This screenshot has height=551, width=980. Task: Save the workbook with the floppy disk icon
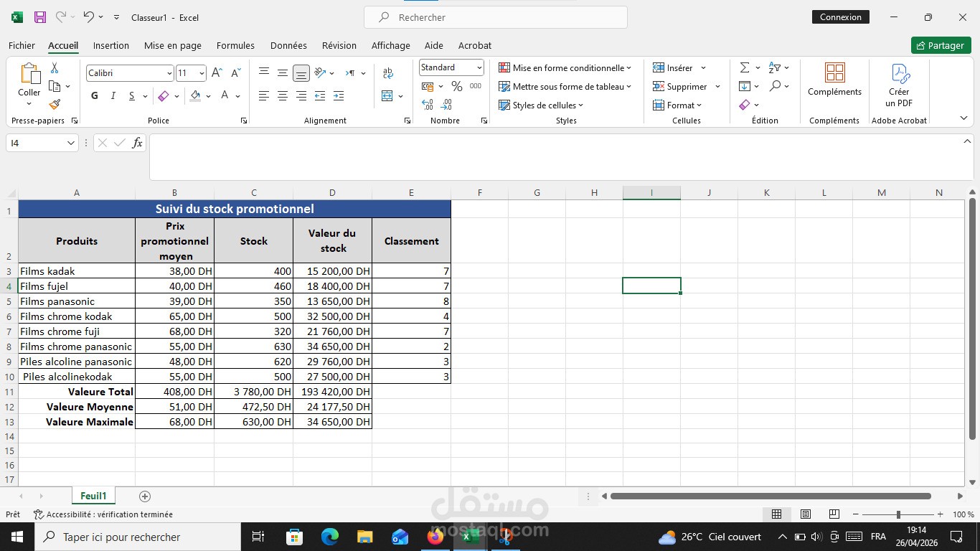[x=40, y=17]
